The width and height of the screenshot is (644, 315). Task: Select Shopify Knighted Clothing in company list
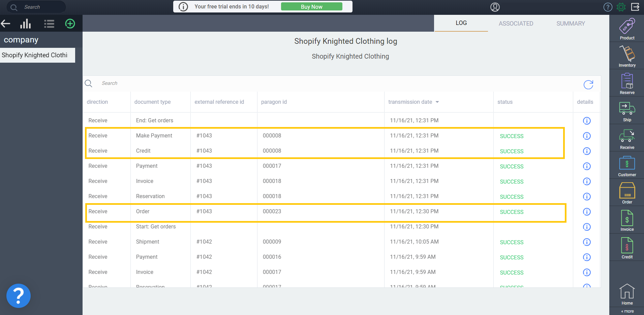pos(37,55)
